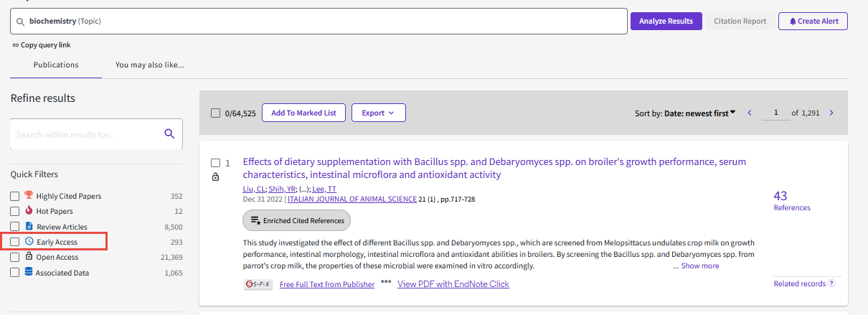The image size is (868, 315).
Task: Select the Publications tab
Action: pos(56,65)
